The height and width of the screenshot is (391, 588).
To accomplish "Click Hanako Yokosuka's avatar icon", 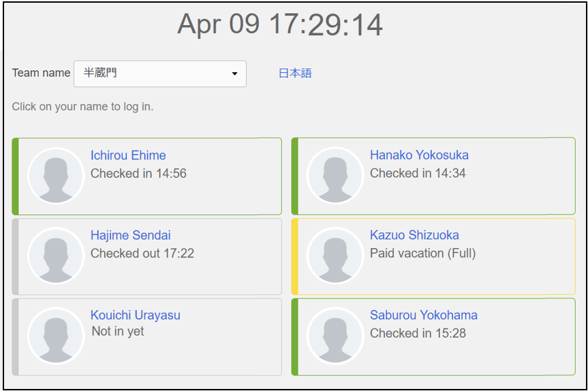I will coord(335,176).
